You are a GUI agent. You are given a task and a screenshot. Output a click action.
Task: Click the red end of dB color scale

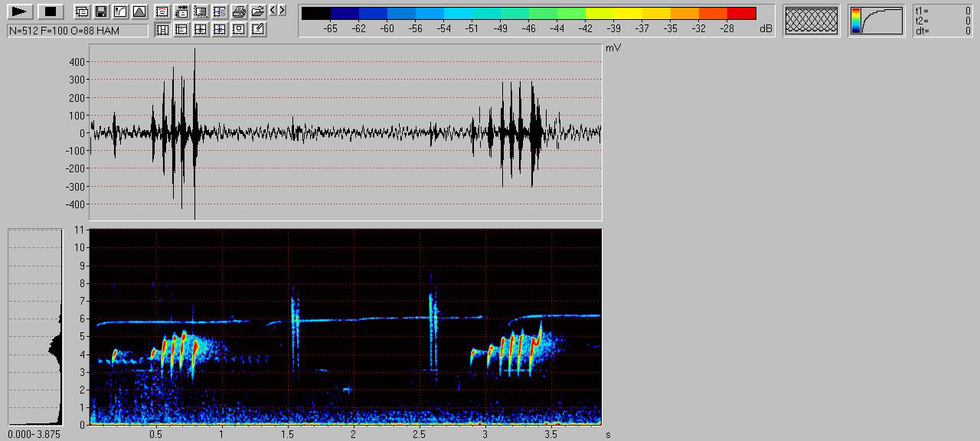coord(741,13)
